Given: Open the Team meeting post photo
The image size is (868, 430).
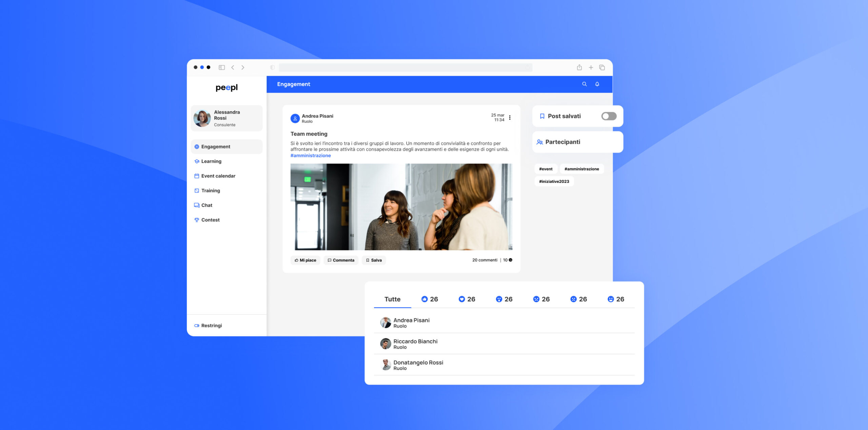Looking at the screenshot, I should (401, 207).
